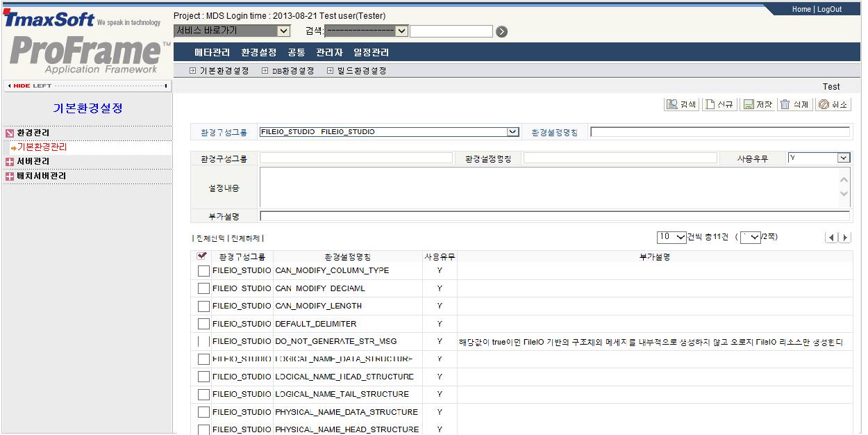Go to the next page arrow
Image resolution: width=868 pixels, height=435 pixels.
click(x=845, y=238)
